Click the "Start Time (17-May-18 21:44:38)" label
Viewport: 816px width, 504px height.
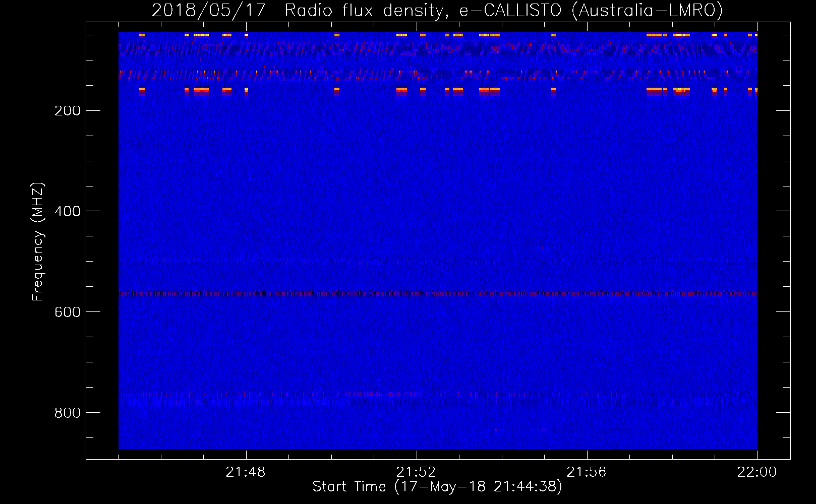437,487
